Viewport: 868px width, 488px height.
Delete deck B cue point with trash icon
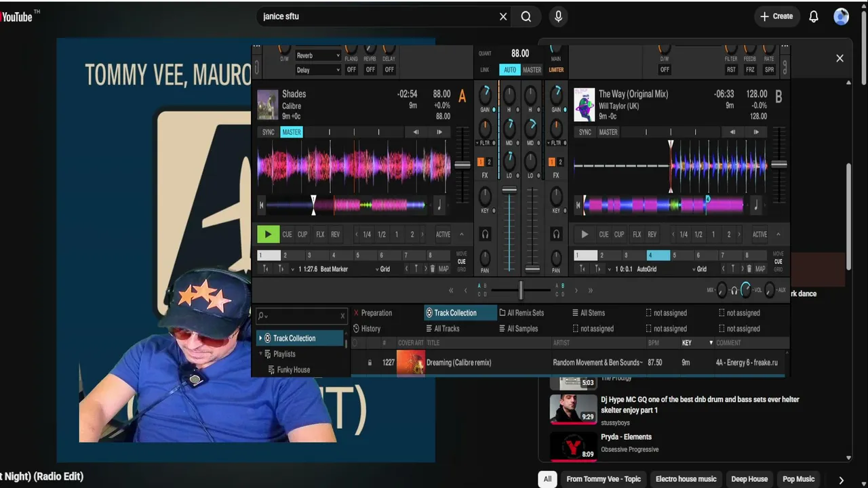pos(749,269)
